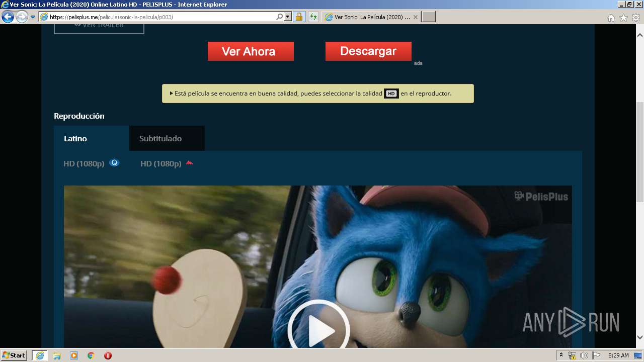Open the Tools gear icon
644x362 pixels.
click(x=636, y=18)
